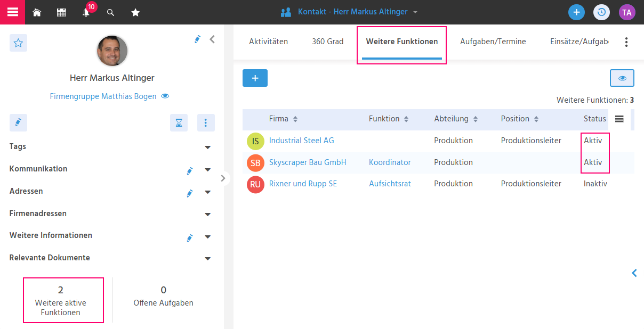Open the contact title dropdown arrow

(x=415, y=12)
